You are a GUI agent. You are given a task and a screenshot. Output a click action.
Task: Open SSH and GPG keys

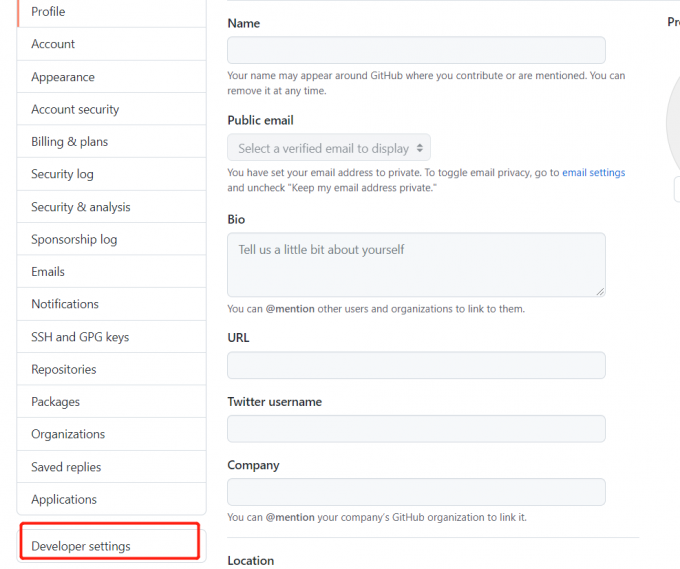coord(80,337)
